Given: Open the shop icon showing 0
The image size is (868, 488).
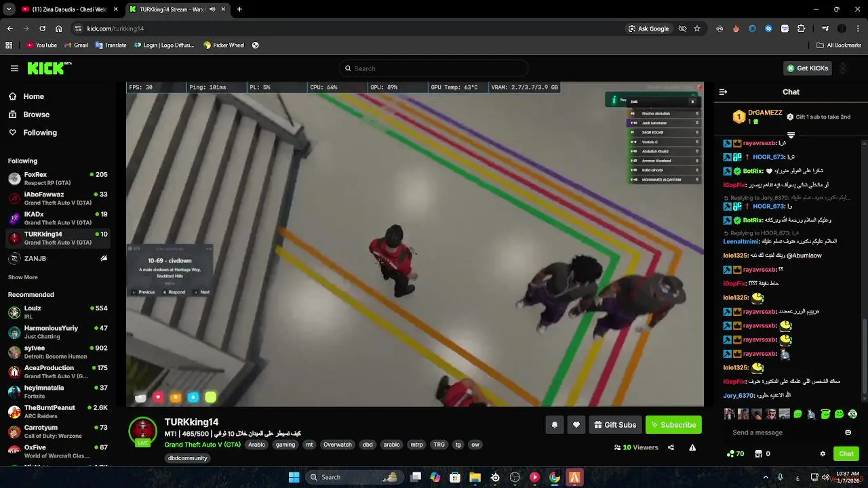Looking at the screenshot, I should (763, 453).
